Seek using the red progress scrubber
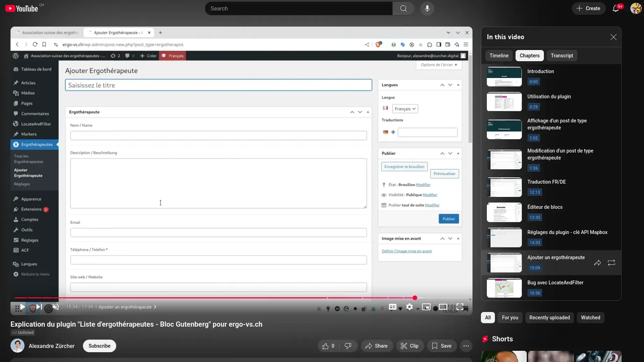This screenshot has height=362, width=644. click(415, 298)
